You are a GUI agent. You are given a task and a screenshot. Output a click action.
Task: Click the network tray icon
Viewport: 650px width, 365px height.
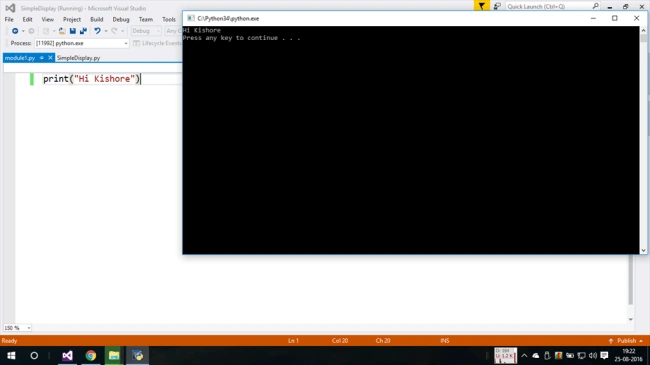pyautogui.click(x=582, y=355)
